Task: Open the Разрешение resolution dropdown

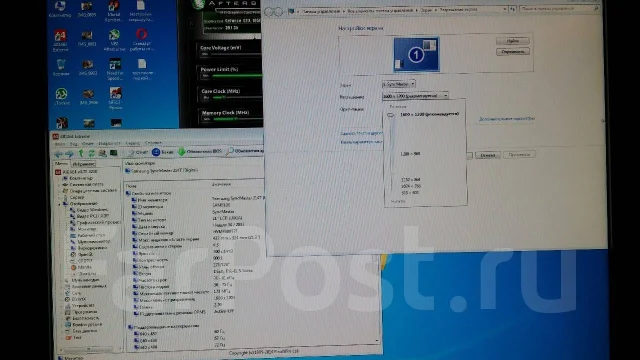Action: click(415, 96)
